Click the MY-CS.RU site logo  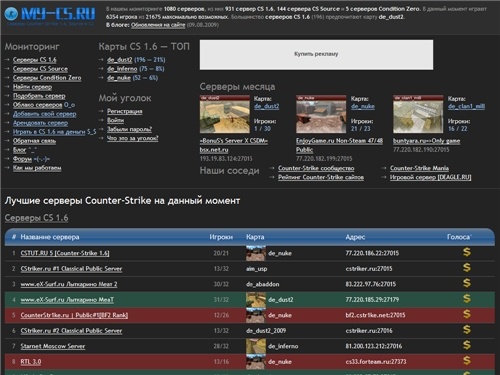(x=50, y=14)
